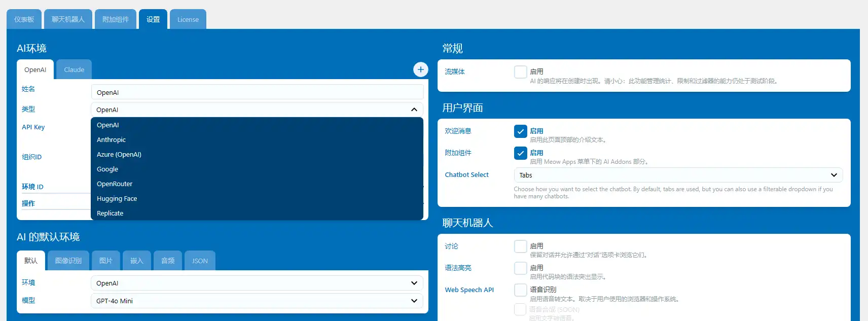This screenshot has height=321, width=868.
Task: Toggle the 附加组件 启用 checkbox
Action: coord(520,153)
